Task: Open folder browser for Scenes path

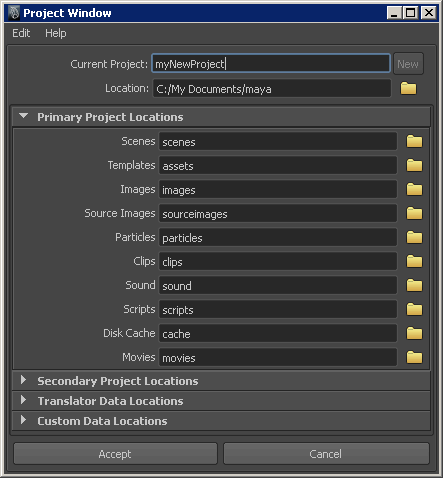Action: (414, 141)
